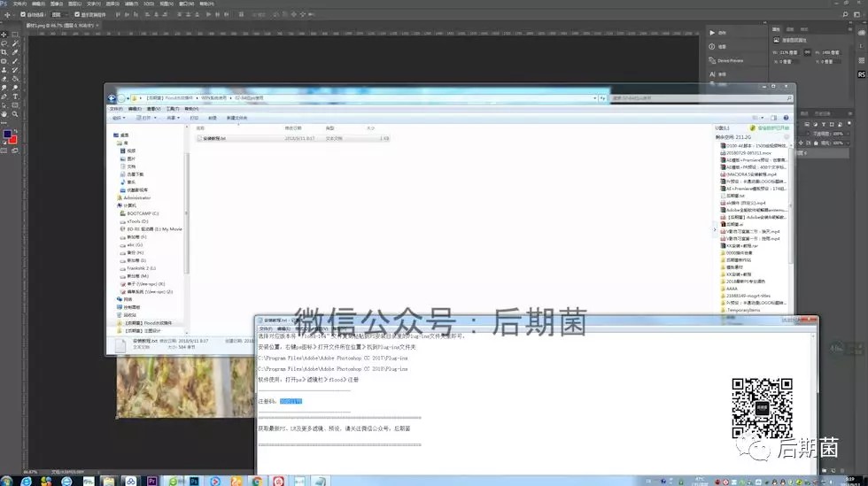Select the History Brush tool
This screenshot has width=868, height=486.
(15, 70)
